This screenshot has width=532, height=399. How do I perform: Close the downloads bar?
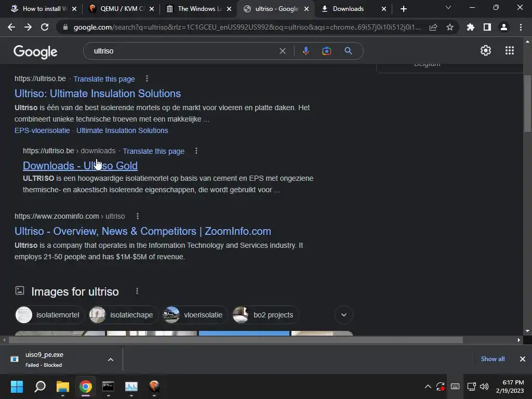pos(523,359)
